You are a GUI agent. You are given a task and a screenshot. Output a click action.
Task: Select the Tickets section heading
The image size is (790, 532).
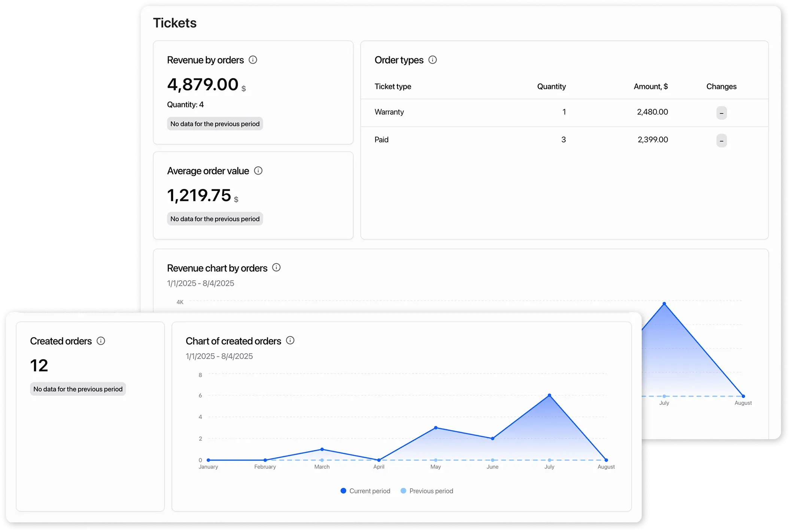click(x=174, y=22)
